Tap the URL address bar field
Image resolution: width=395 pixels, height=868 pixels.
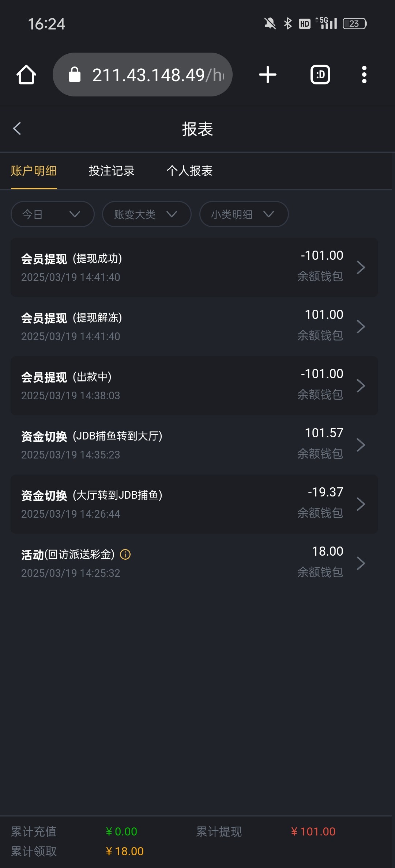click(157, 75)
